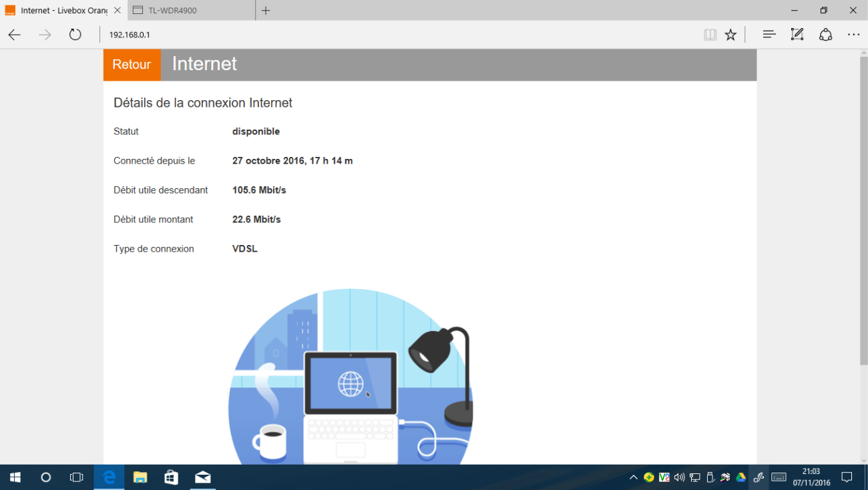Refresh the page with the reload icon
The height and width of the screenshot is (490, 868).
pos(75,35)
